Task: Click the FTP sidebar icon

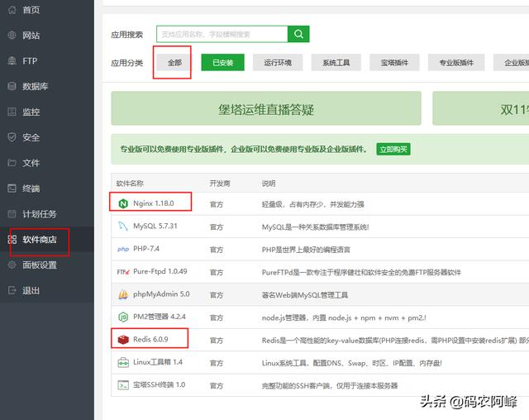Action: 12,60
